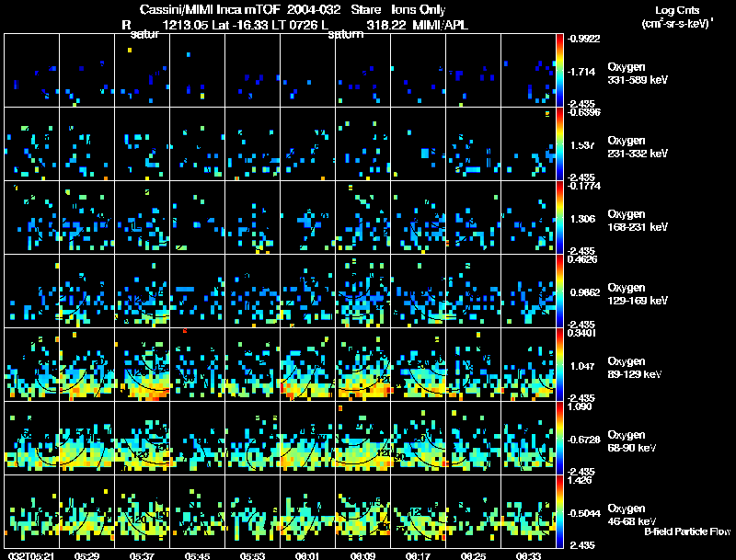
Task: Click the color bar beside Oxygen 46-68 keV
Action: [559, 511]
